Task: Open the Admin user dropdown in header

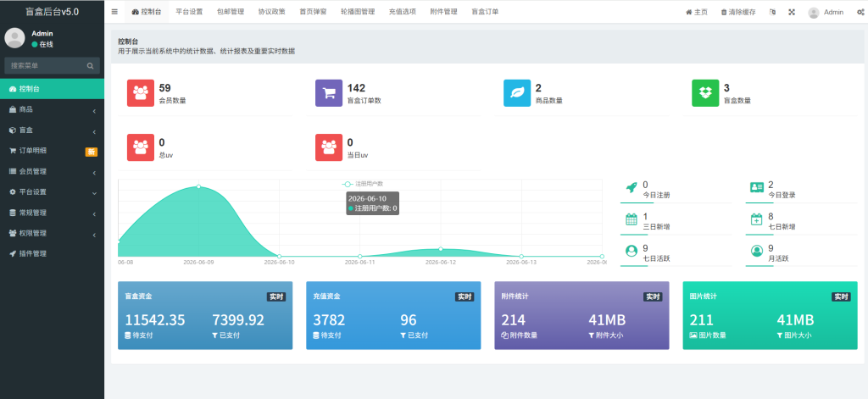Action: point(826,12)
